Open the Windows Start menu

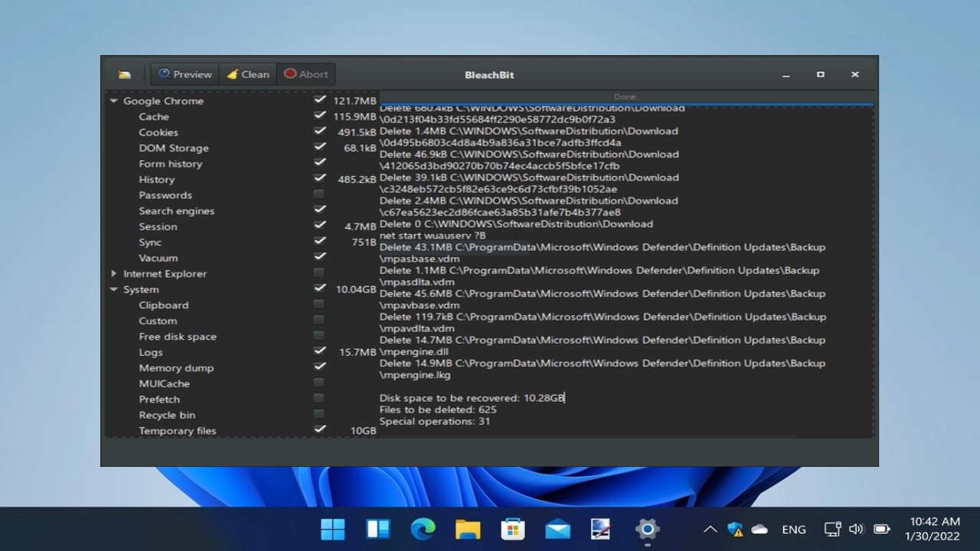[333, 529]
